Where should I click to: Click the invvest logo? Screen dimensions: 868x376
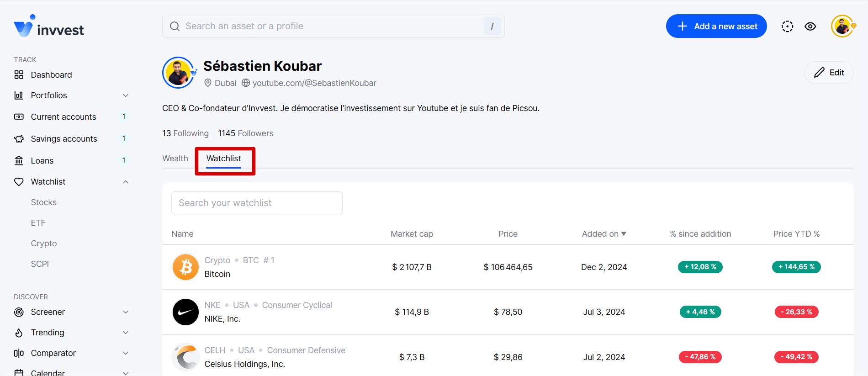[49, 26]
